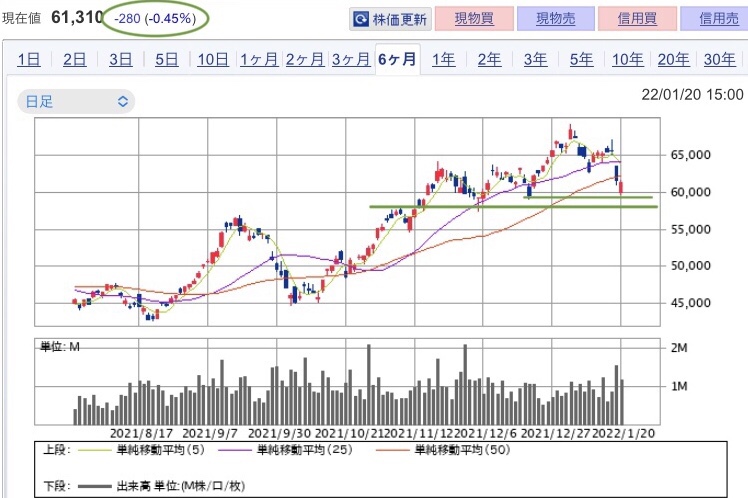
Task: Switch chart range to 3ヶ月
Action: (351, 60)
